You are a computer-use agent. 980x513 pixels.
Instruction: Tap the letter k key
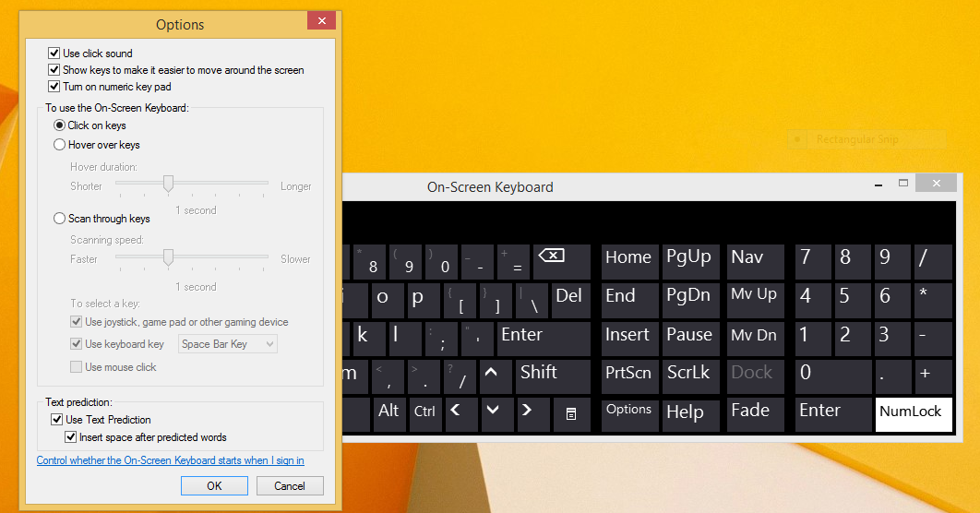(369, 339)
